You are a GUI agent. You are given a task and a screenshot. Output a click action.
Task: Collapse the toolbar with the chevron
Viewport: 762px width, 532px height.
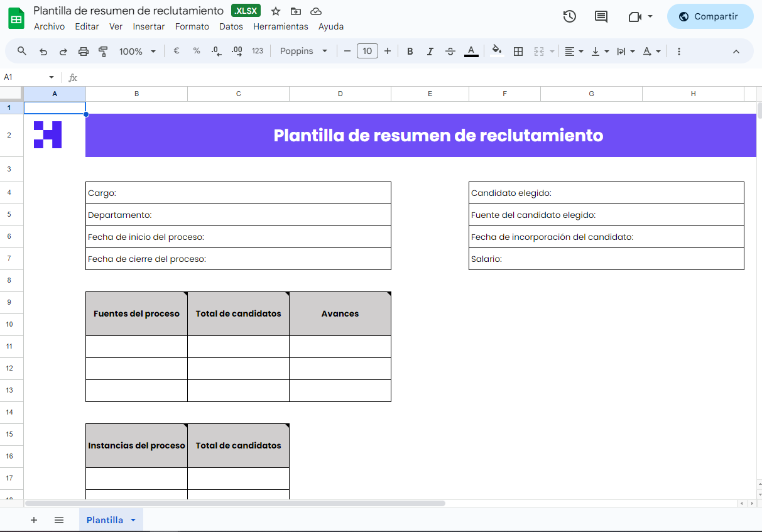pos(735,51)
